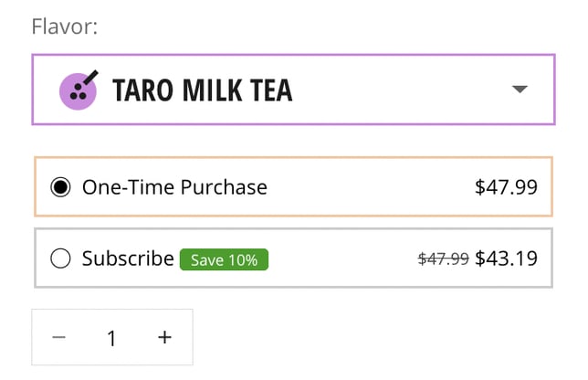Click inside the quantity stepper box
This screenshot has height=380, width=588.
point(112,337)
